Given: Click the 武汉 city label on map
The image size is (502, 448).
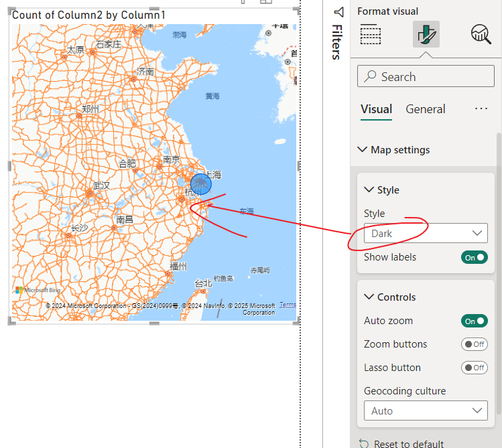Looking at the screenshot, I should tap(101, 185).
